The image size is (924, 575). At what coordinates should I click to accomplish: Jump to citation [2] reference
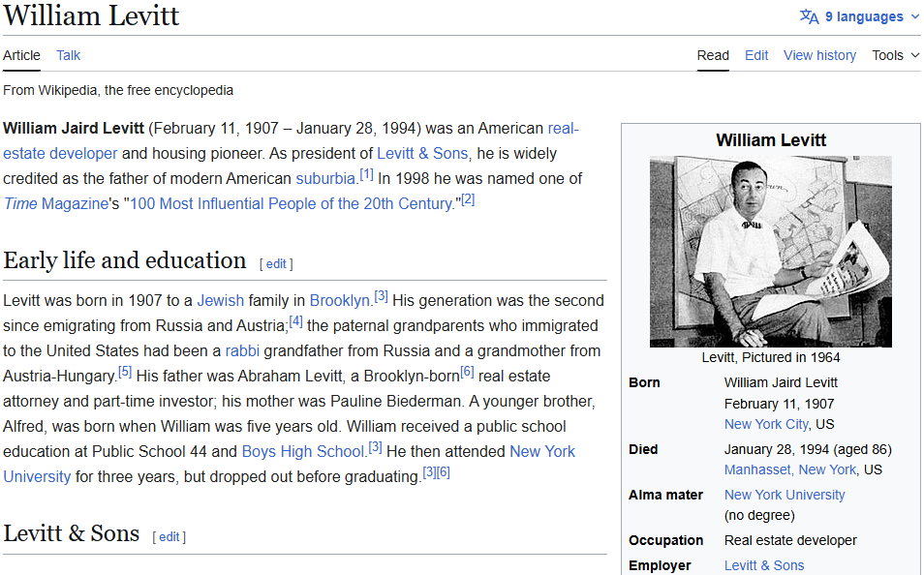pyautogui.click(x=468, y=199)
